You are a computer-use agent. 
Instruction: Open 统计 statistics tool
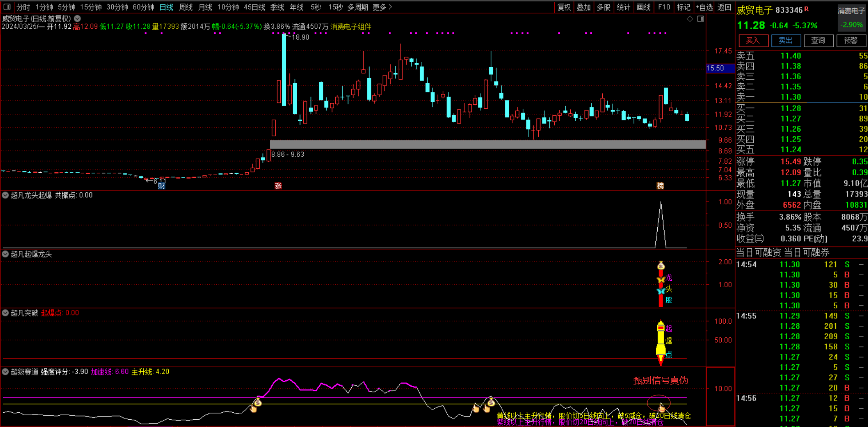click(x=624, y=7)
